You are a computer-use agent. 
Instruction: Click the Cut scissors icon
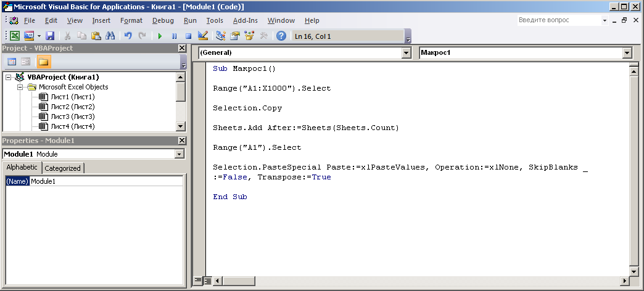coord(68,36)
